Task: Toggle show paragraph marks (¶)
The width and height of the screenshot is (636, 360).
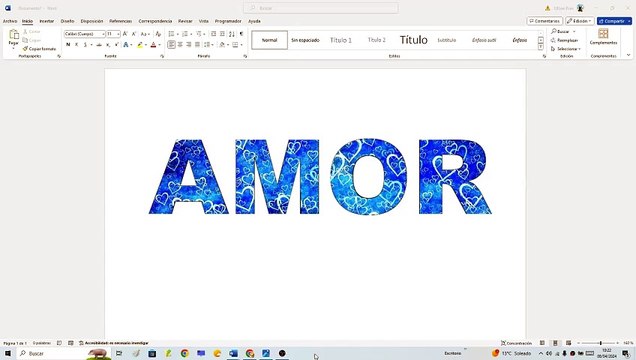Action: click(x=241, y=34)
